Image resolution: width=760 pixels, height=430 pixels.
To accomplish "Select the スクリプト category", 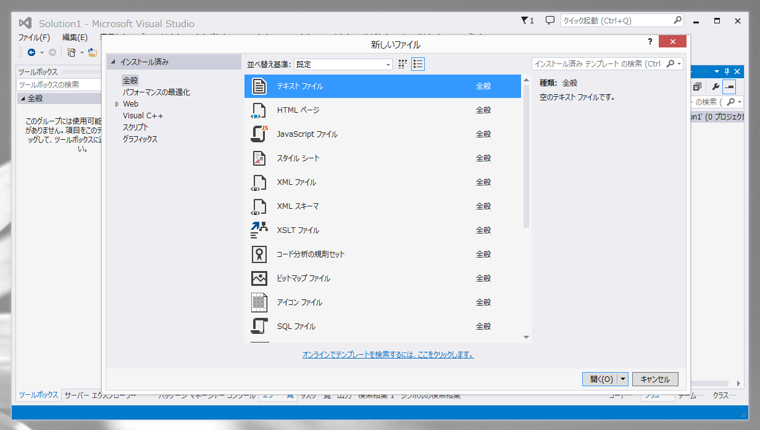I will [x=135, y=127].
